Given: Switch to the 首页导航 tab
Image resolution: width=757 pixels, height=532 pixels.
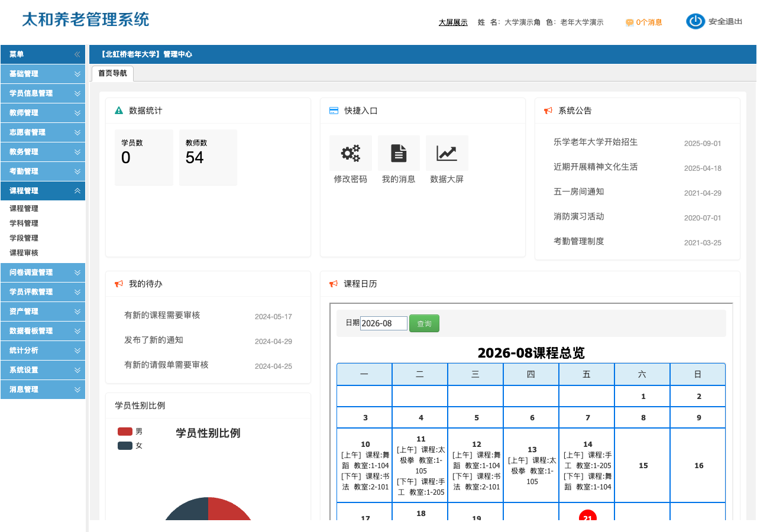Looking at the screenshot, I should coord(112,73).
